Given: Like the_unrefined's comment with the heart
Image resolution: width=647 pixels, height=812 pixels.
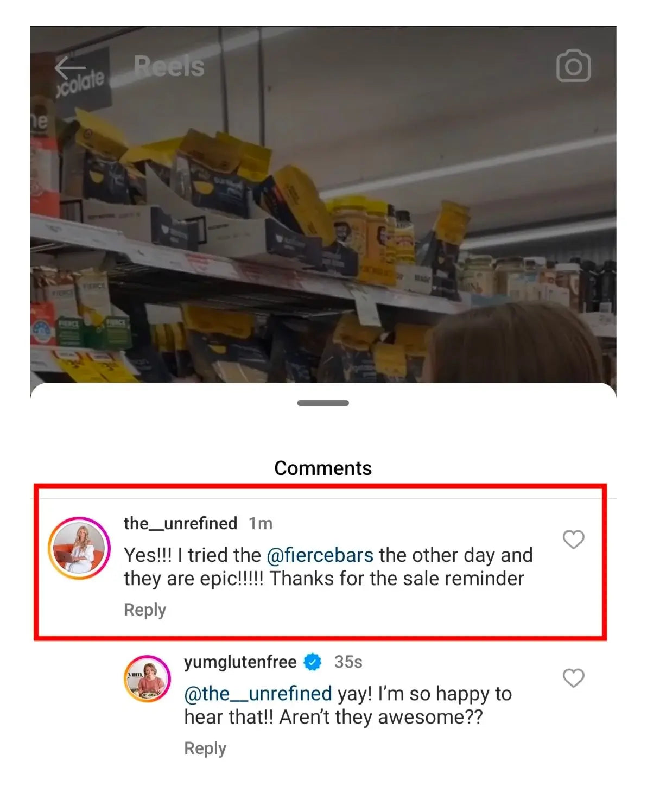Looking at the screenshot, I should tap(573, 540).
